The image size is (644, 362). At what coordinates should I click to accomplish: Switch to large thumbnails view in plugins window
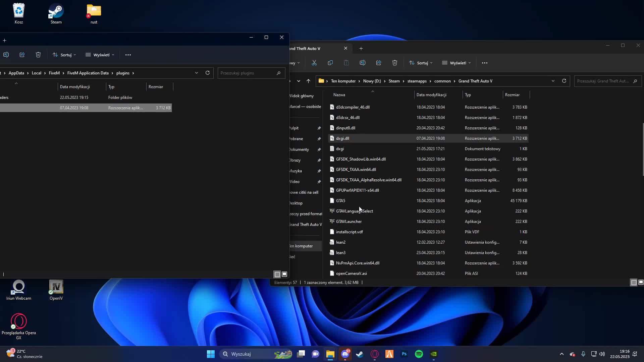pos(284,274)
